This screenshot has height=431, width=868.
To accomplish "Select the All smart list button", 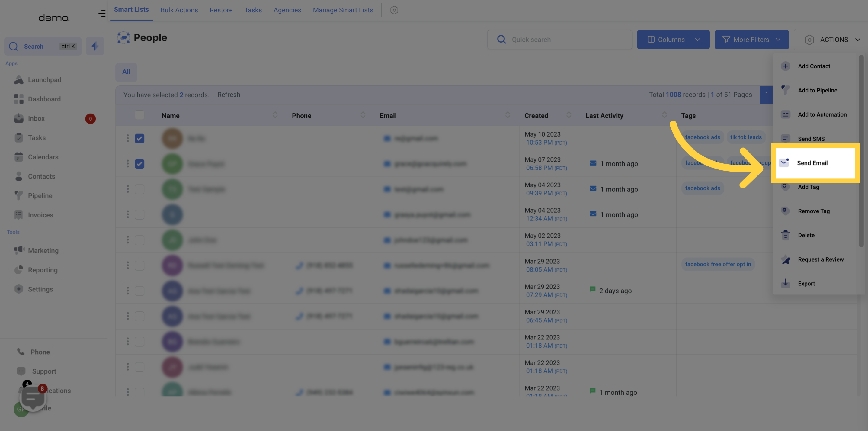I will coord(126,72).
